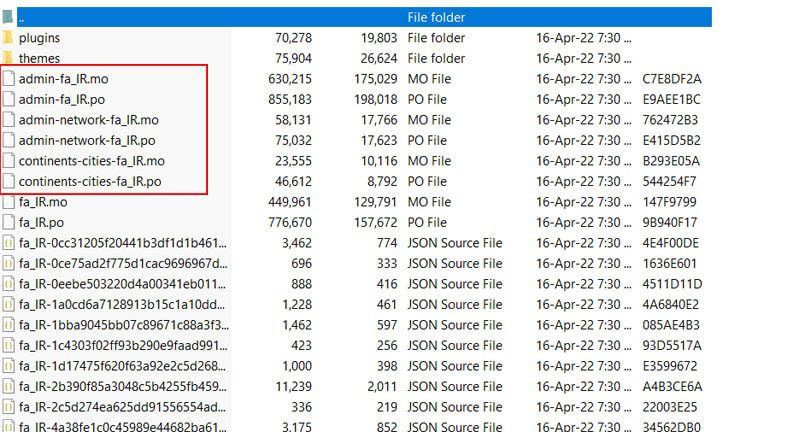Image resolution: width=800 pixels, height=432 pixels.
Task: Click the JSON icon of fa_IR-0cc31205f20441b3df1d1b461
Action: [9, 243]
